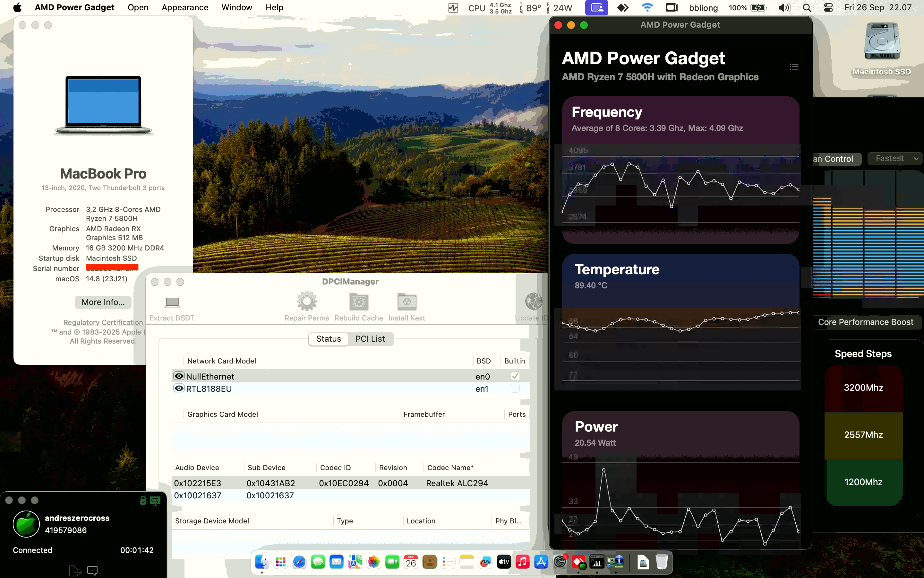This screenshot has height=578, width=924.
Task: Toggle the RTL8188EU eye icon
Action: [x=179, y=389]
